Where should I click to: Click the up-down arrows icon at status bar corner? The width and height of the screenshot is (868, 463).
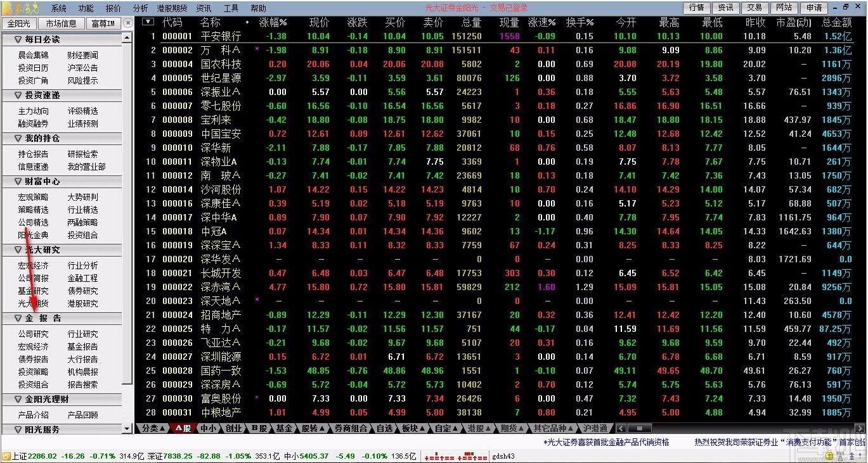point(852,457)
